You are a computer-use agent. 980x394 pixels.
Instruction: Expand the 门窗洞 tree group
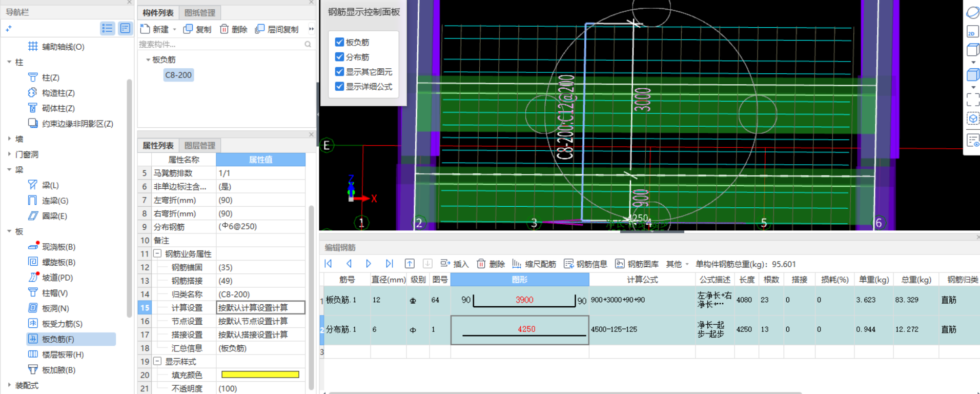pos(9,154)
